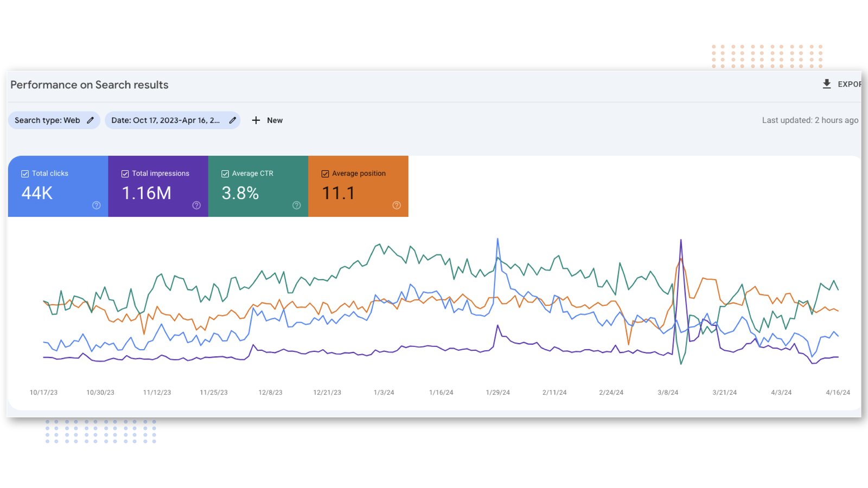Open the help icon on Total impressions card
868x488 pixels.
coord(196,206)
